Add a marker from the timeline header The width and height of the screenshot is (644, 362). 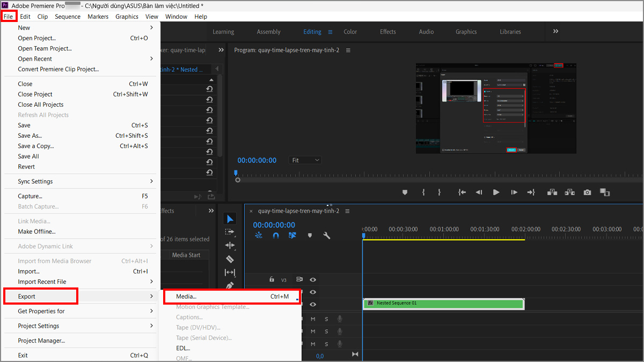(x=310, y=235)
